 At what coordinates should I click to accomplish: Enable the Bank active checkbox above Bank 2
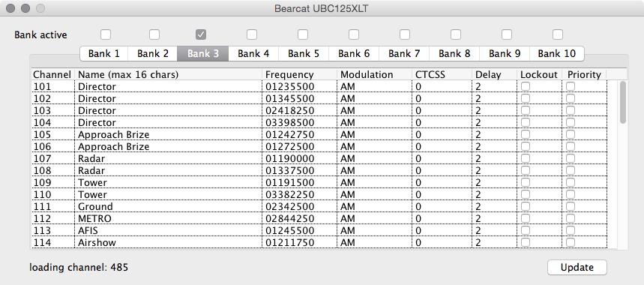(x=154, y=34)
